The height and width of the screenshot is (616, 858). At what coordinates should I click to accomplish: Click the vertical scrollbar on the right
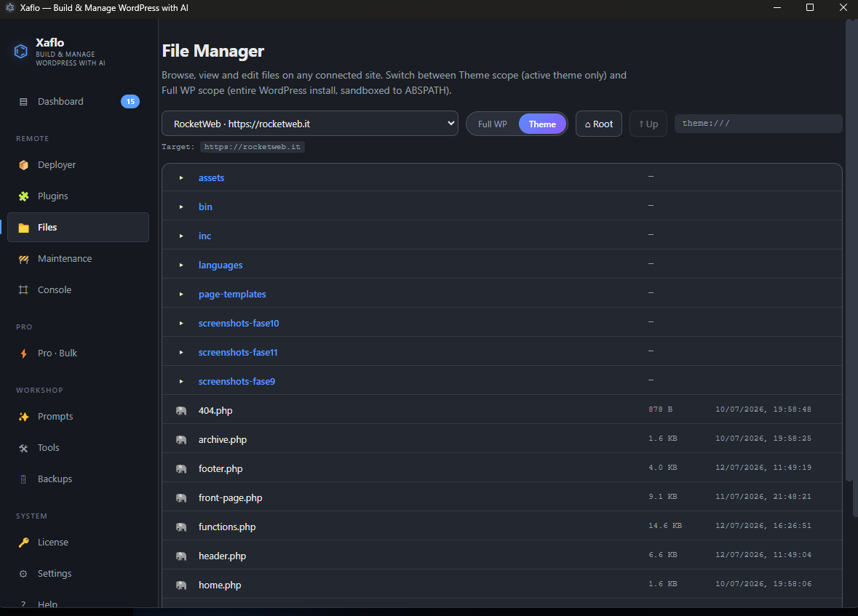pyautogui.click(x=849, y=252)
